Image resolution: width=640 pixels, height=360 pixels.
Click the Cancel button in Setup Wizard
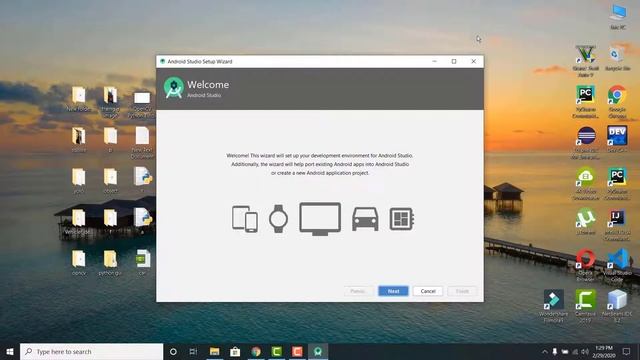point(428,291)
